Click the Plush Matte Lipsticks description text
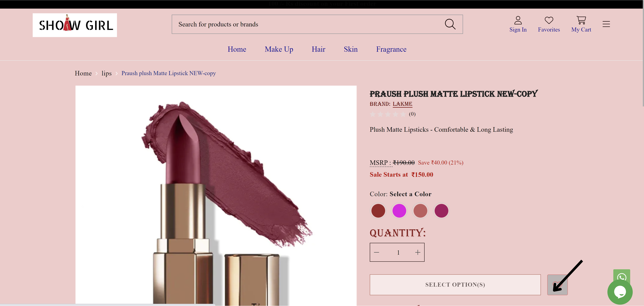This screenshot has width=644, height=306. 441,130
